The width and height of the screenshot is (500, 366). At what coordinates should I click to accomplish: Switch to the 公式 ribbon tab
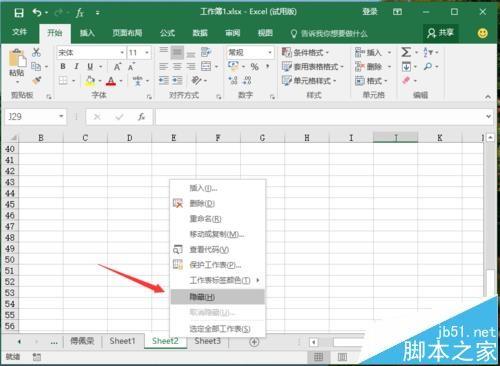[x=167, y=33]
